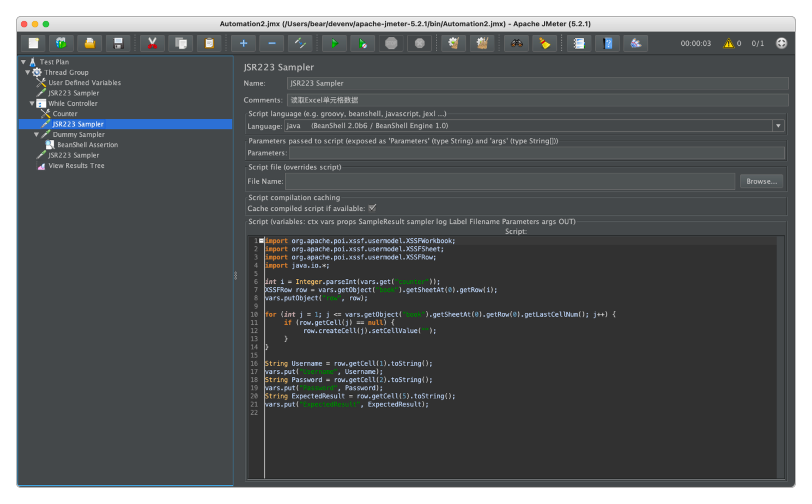The width and height of the screenshot is (812, 504).
Task: Copy the selected element via toolbar
Action: click(x=181, y=43)
